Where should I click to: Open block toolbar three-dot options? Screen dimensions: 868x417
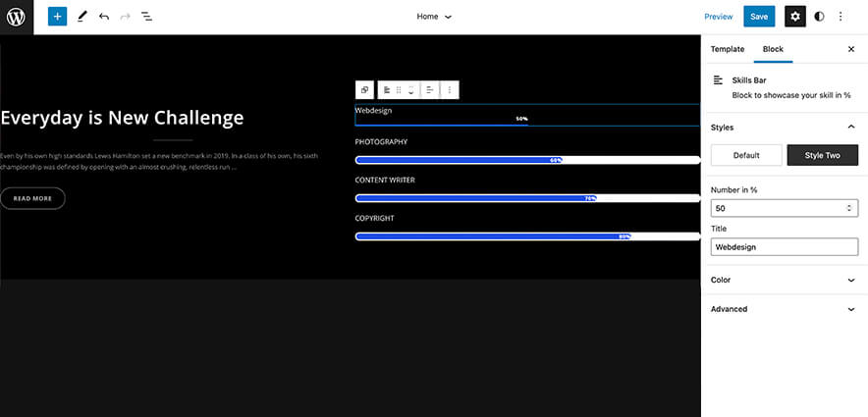tap(450, 89)
